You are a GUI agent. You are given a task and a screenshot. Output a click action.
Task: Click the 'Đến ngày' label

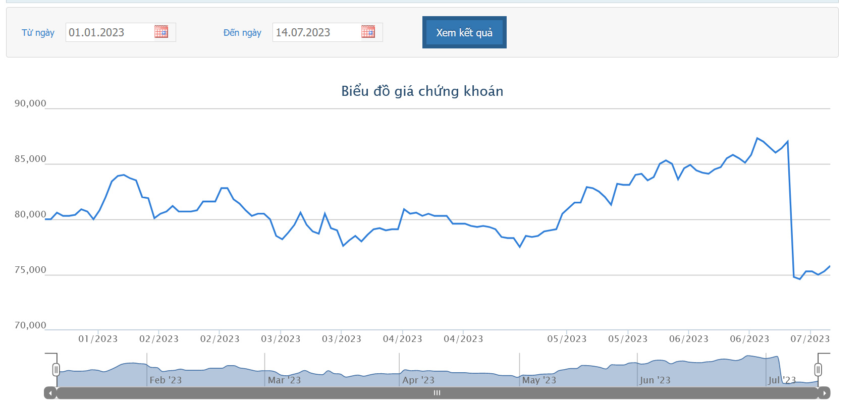pyautogui.click(x=242, y=33)
